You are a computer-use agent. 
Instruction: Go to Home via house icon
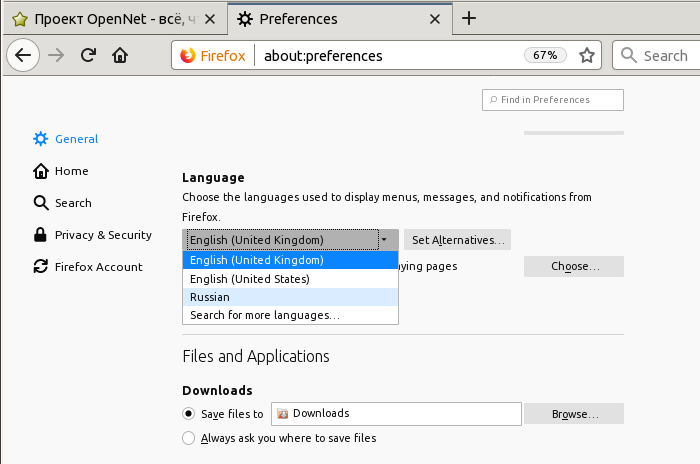pyautogui.click(x=120, y=56)
